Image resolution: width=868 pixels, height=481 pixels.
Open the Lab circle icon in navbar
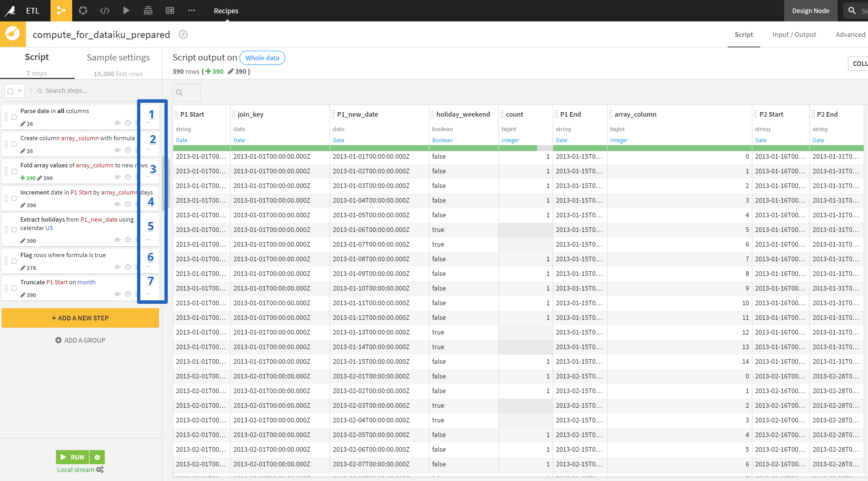tap(83, 11)
